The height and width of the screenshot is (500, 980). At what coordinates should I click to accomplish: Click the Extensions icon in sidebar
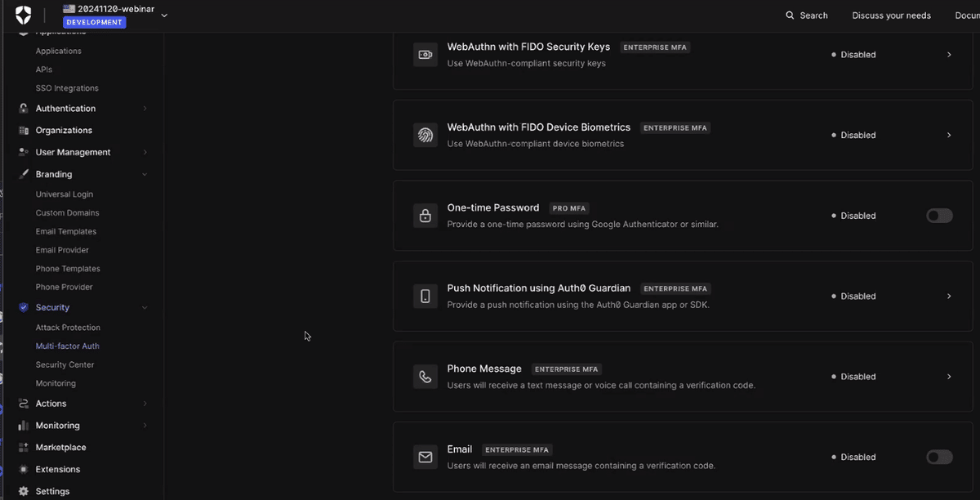click(23, 470)
